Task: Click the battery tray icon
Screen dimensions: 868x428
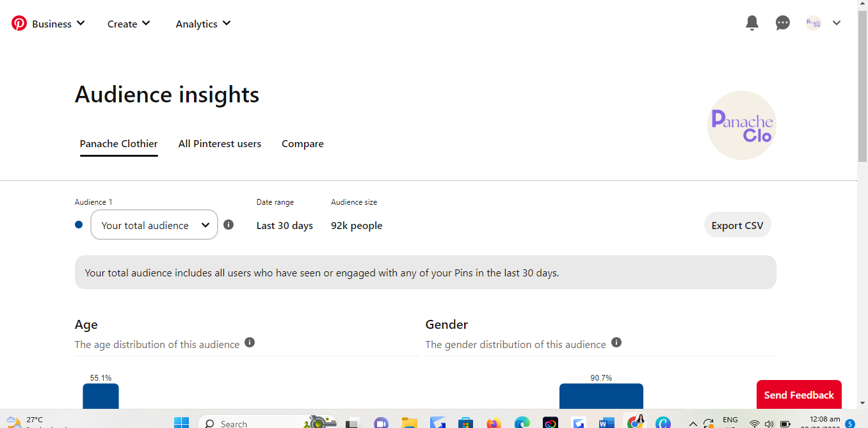Action: (785, 424)
